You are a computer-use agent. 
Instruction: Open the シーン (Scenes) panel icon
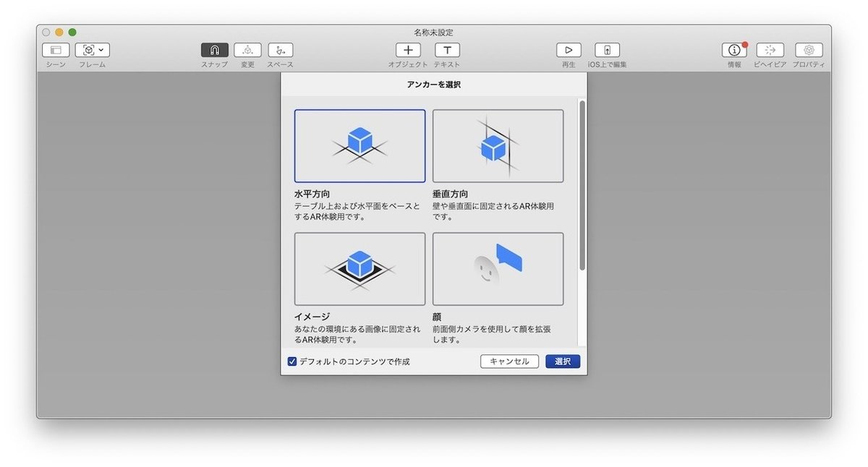click(x=56, y=50)
